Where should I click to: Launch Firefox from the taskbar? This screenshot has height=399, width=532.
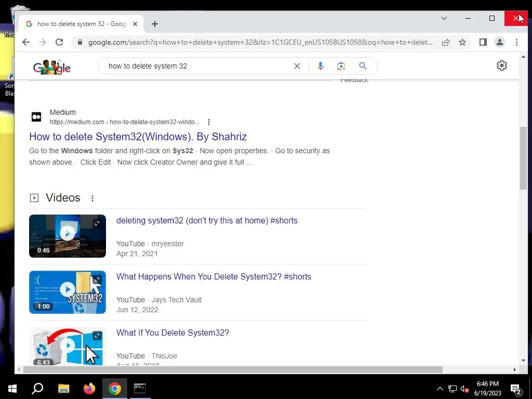click(x=89, y=389)
